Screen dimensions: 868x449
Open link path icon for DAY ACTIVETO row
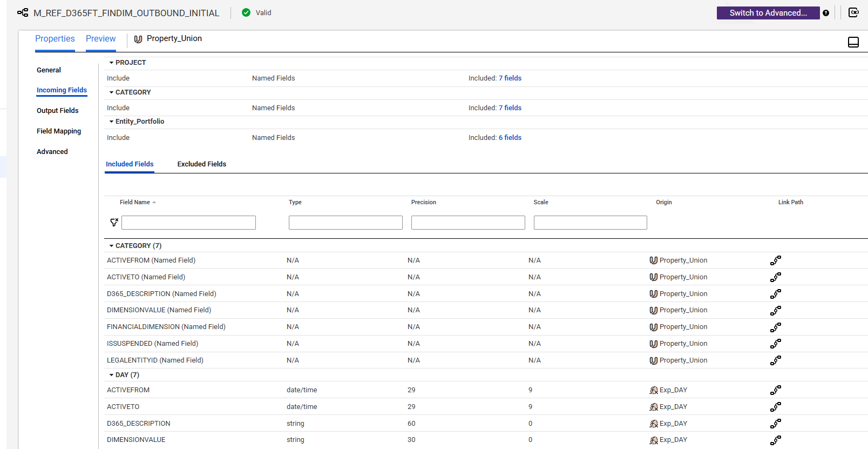coord(776,407)
